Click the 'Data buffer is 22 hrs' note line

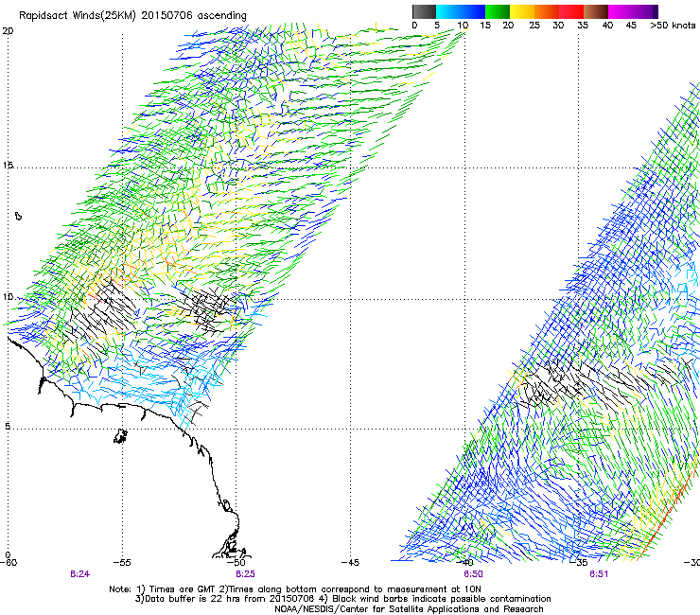342,599
